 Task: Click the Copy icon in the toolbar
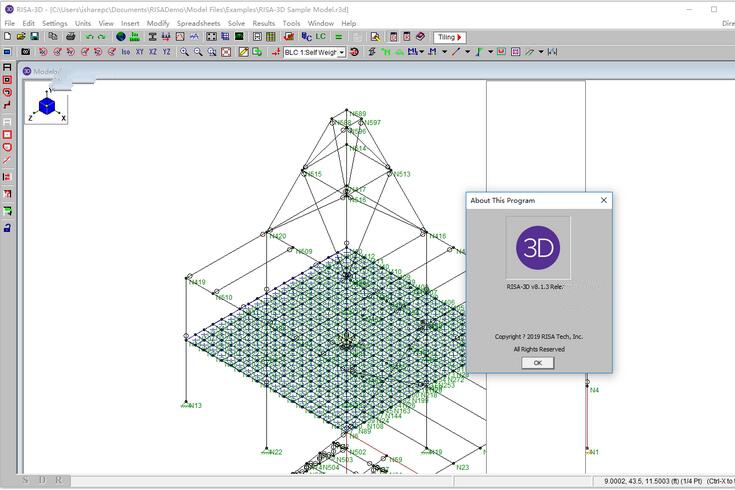[x=52, y=36]
